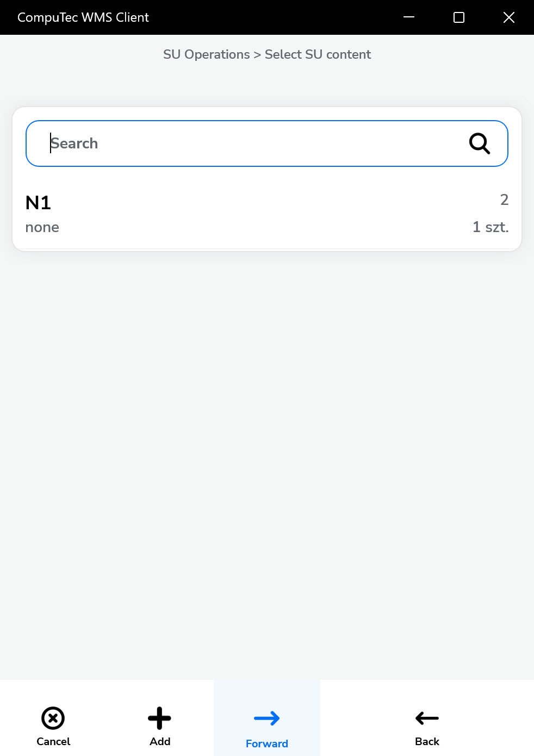Click the Back left-arrow icon
Image resolution: width=534 pixels, height=756 pixels.
click(x=427, y=718)
